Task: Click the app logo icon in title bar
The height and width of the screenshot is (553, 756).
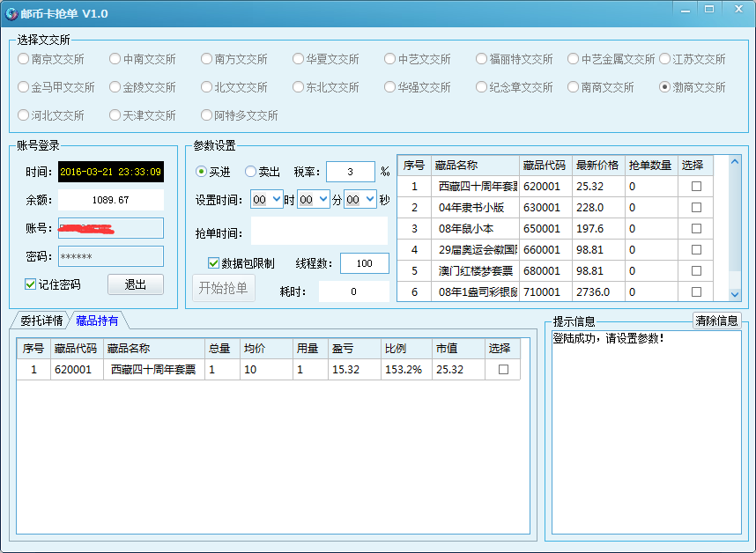Action: 12,13
